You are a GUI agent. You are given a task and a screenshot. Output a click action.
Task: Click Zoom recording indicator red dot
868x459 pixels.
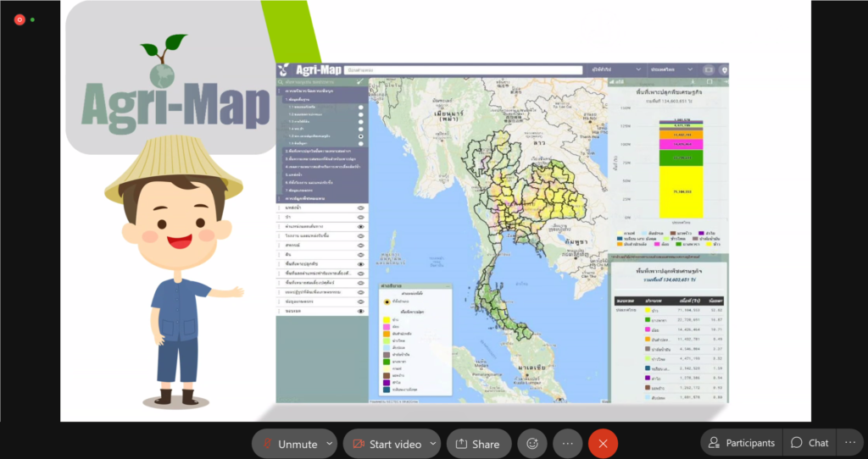[19, 20]
